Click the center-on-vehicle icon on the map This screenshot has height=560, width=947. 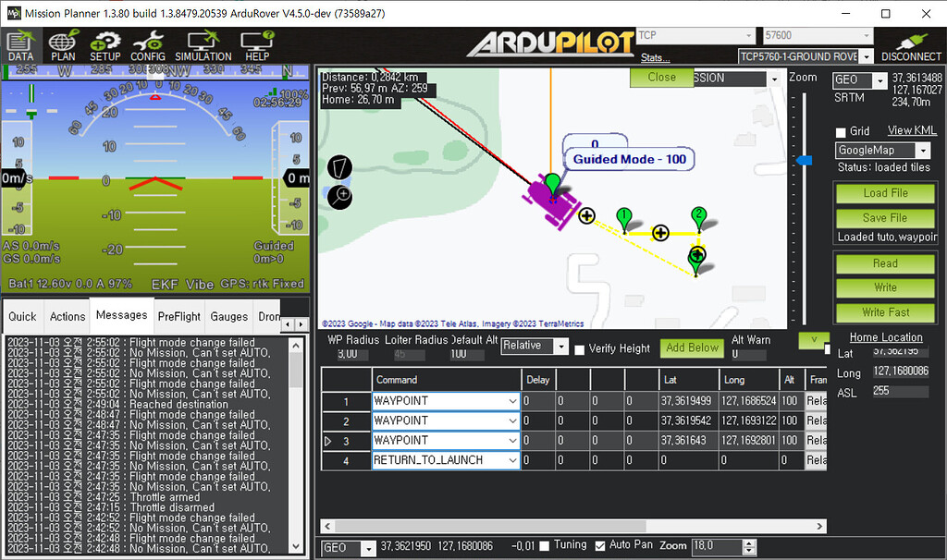(x=339, y=196)
